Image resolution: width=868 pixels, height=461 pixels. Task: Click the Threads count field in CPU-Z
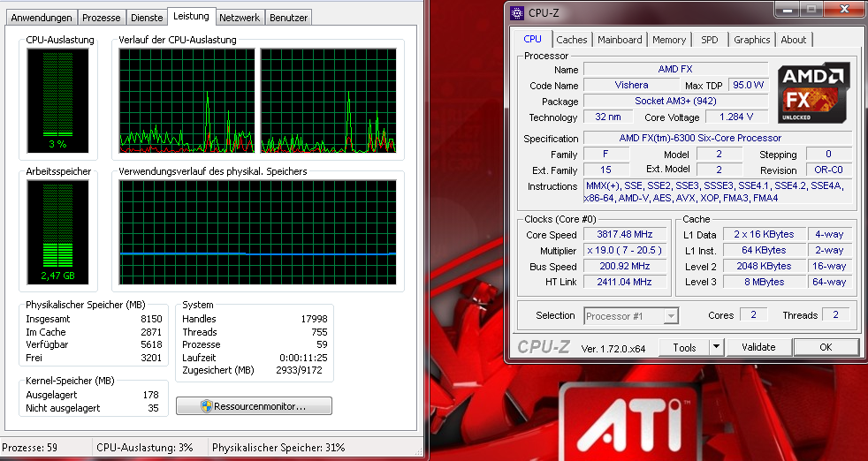coord(836,314)
